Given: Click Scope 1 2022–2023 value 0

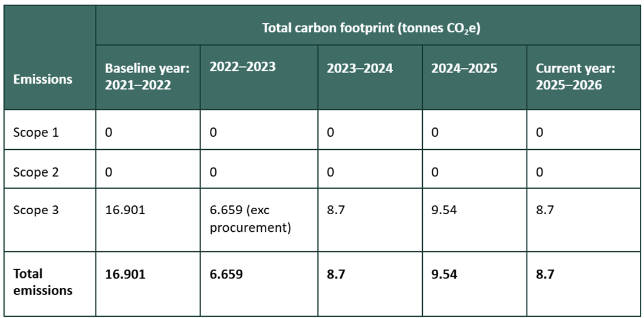Looking at the screenshot, I should (213, 133).
